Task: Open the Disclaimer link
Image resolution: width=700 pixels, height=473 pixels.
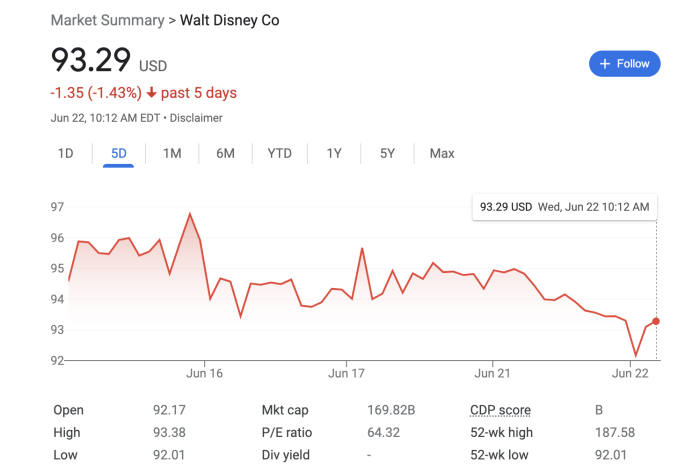Action: click(x=196, y=118)
